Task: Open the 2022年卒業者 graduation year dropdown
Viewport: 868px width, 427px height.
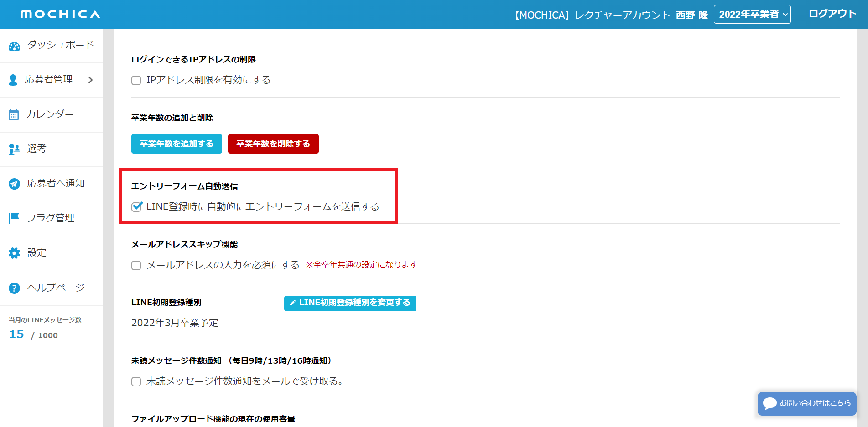Action: click(x=752, y=15)
